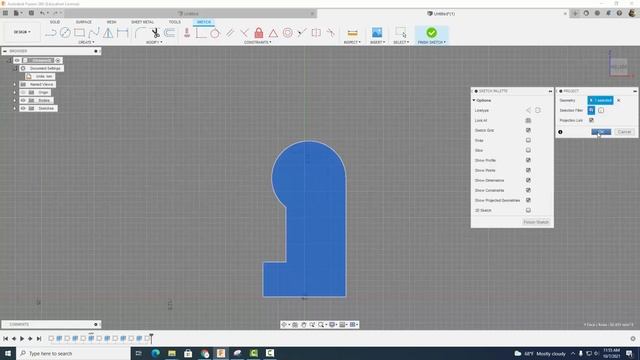
Task: Toggle the Show Profile checkbox
Action: click(528, 160)
